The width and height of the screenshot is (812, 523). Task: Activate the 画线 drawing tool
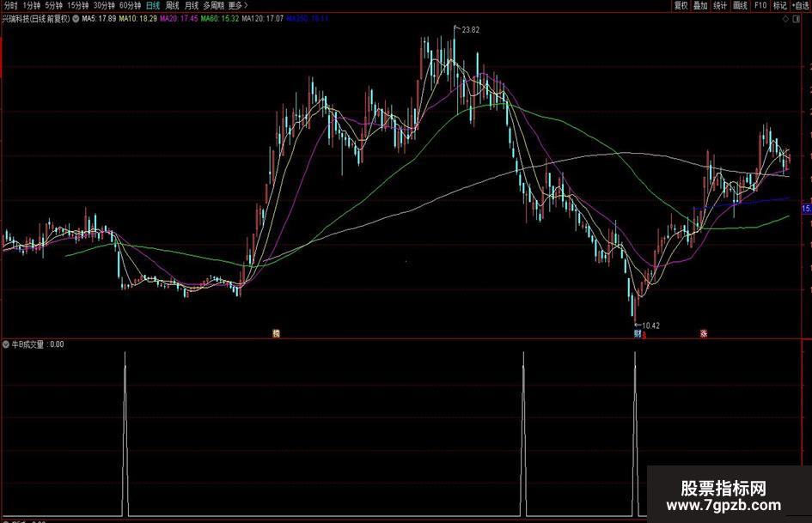pos(740,6)
